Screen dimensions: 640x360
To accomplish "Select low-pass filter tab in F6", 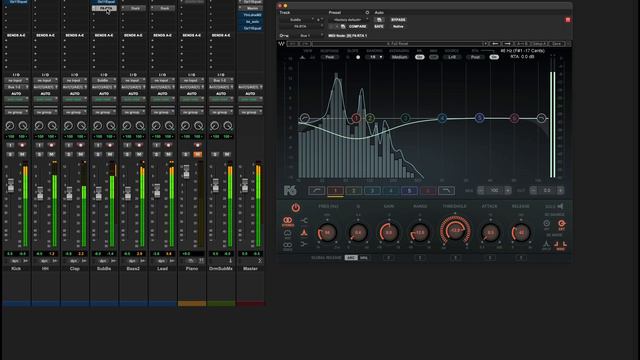I will (x=446, y=191).
